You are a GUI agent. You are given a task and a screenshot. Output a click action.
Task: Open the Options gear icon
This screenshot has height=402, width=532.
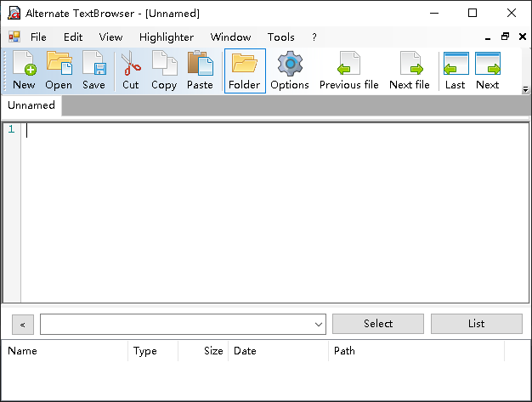[x=290, y=71]
